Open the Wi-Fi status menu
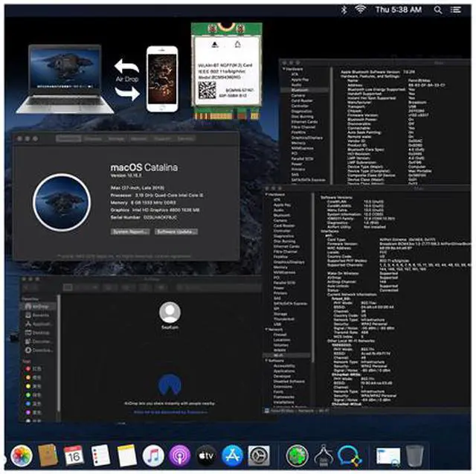The height and width of the screenshot is (474, 476). [x=360, y=10]
